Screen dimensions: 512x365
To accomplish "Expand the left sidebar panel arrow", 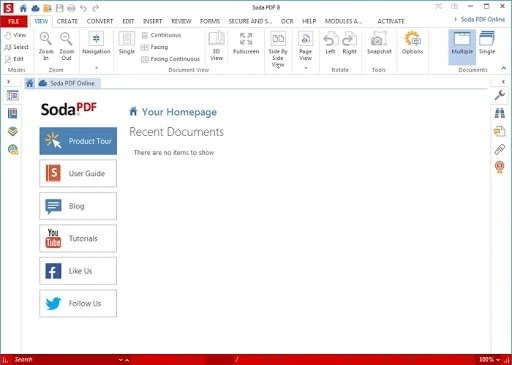I will [9, 82].
